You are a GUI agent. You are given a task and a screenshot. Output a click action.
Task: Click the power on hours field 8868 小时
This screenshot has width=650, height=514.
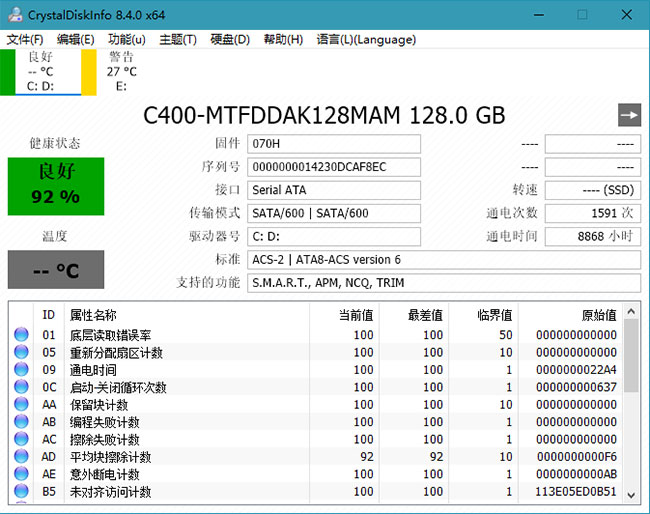[x=593, y=237]
